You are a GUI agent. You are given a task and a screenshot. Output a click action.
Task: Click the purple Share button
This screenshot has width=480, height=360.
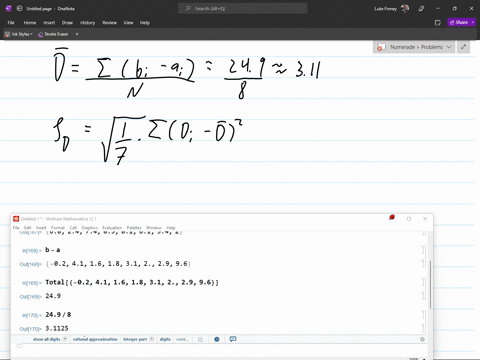pos(459,22)
